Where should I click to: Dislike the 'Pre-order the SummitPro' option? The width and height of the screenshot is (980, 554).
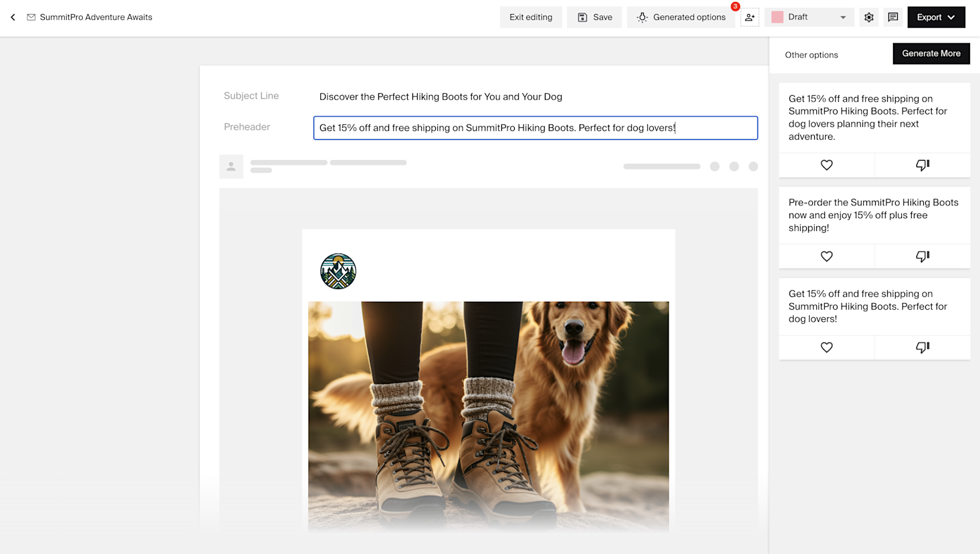(x=923, y=256)
